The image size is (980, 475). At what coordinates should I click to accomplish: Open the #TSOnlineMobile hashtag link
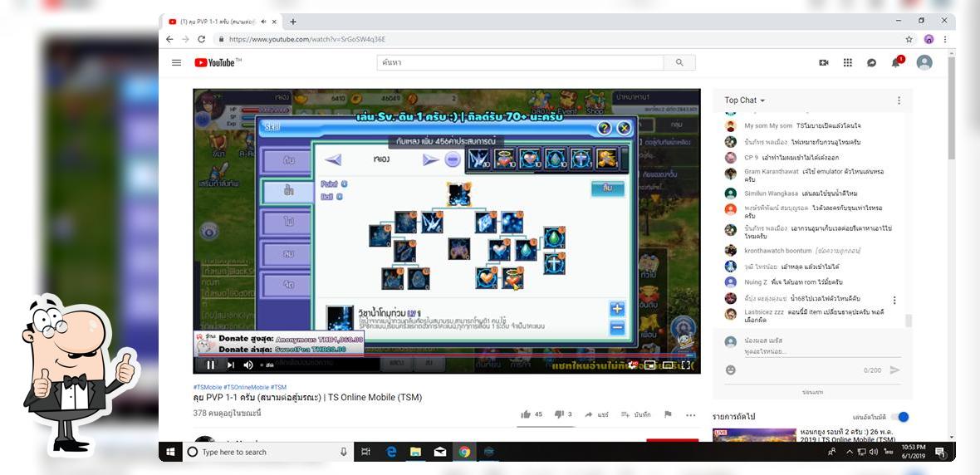[x=247, y=388]
